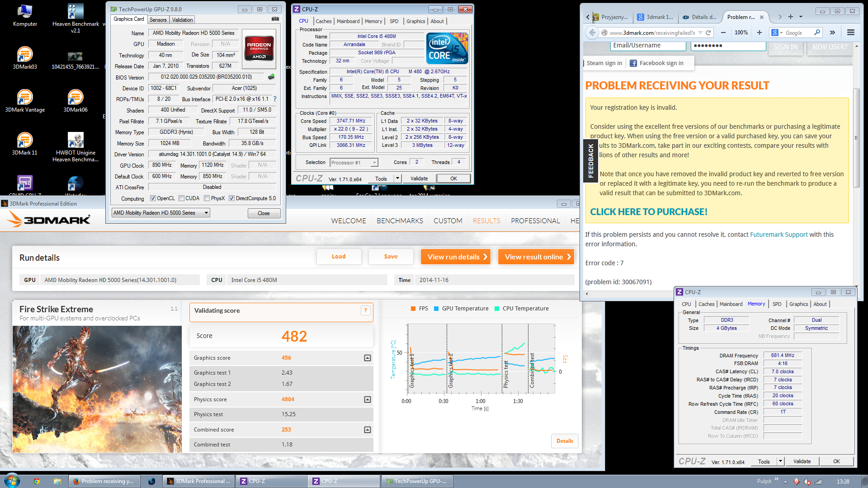The width and height of the screenshot is (868, 488).
Task: Toggle the CUDA checkbox in GPU-Z
Action: click(x=181, y=198)
